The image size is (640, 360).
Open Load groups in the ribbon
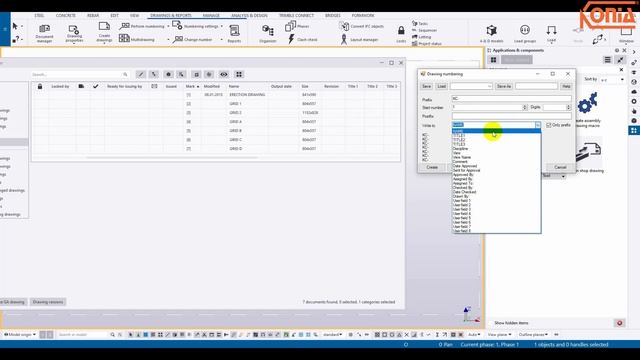[524, 33]
